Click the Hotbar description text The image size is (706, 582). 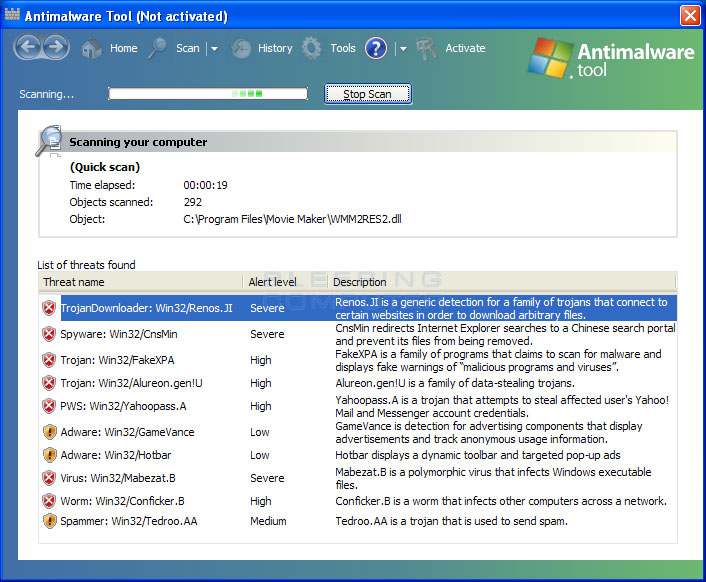pyautogui.click(x=478, y=455)
